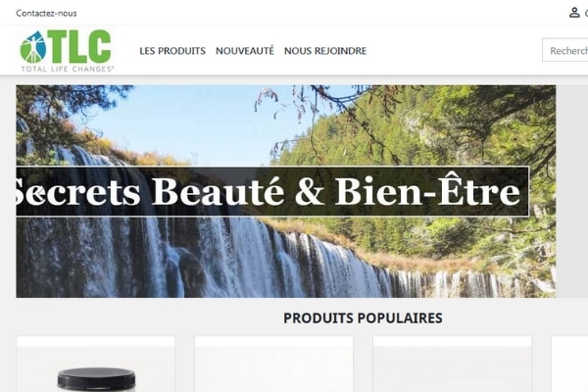588x392 pixels.
Task: Click the Total Life Changes tagline text
Action: click(x=68, y=69)
